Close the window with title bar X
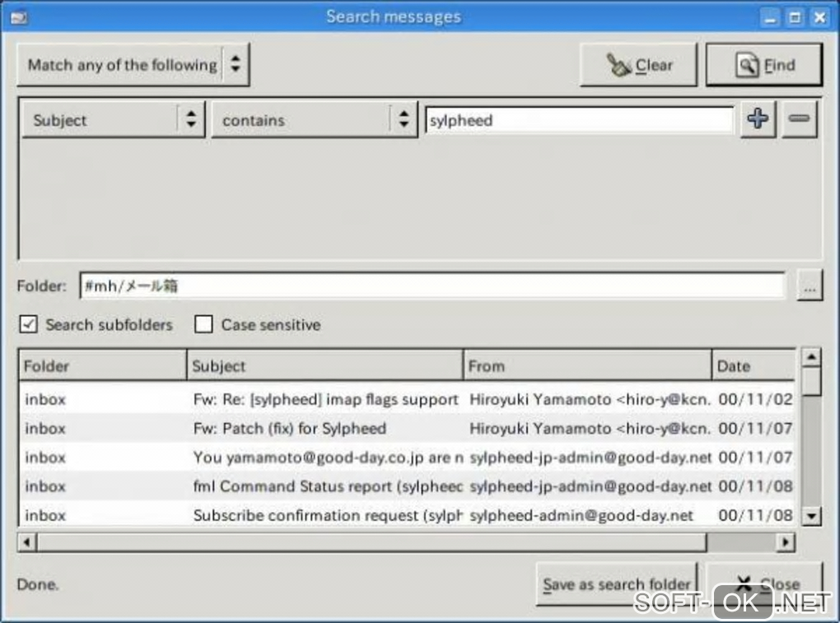 (819, 17)
